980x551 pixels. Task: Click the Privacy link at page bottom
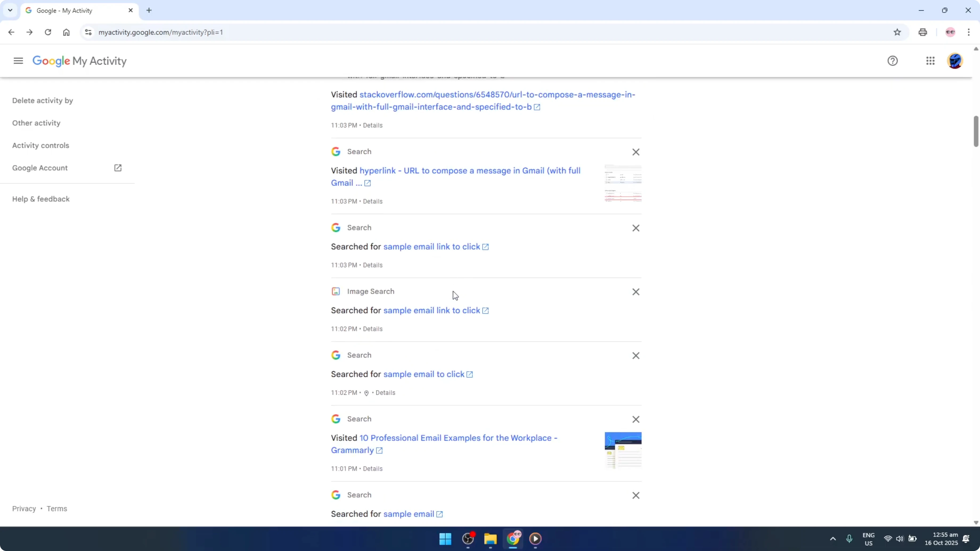pyautogui.click(x=24, y=508)
